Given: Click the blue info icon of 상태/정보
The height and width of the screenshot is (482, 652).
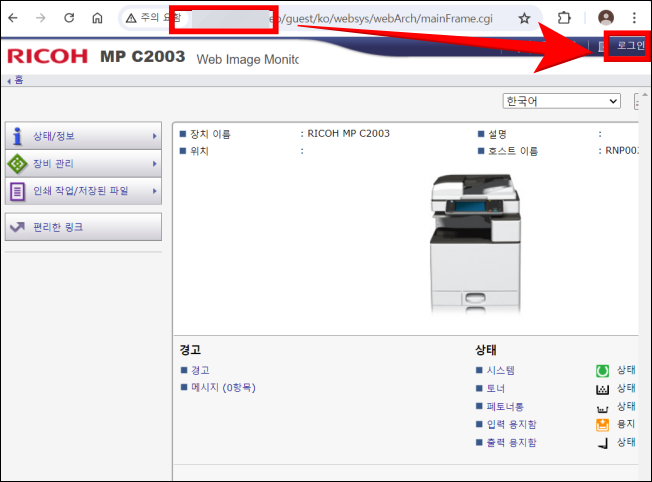Looking at the screenshot, I should pyautogui.click(x=17, y=136).
